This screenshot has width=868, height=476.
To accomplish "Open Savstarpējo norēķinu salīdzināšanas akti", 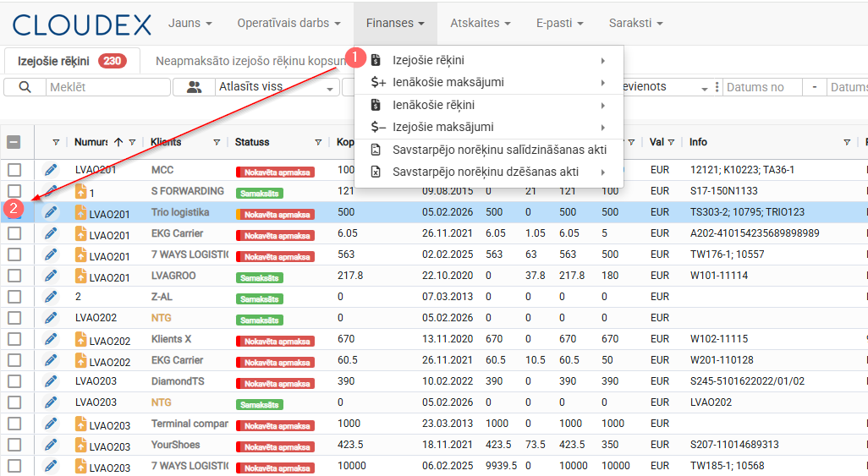I will tap(499, 150).
